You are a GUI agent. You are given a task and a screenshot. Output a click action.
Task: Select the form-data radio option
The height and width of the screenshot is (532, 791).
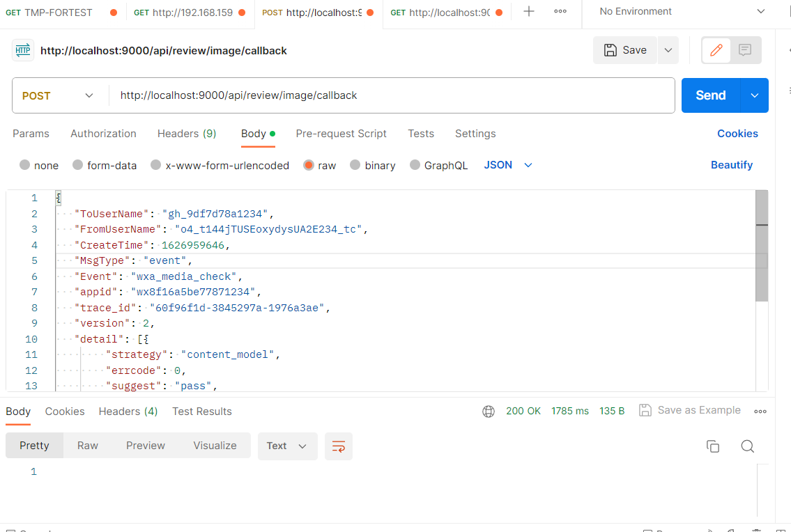click(x=78, y=165)
